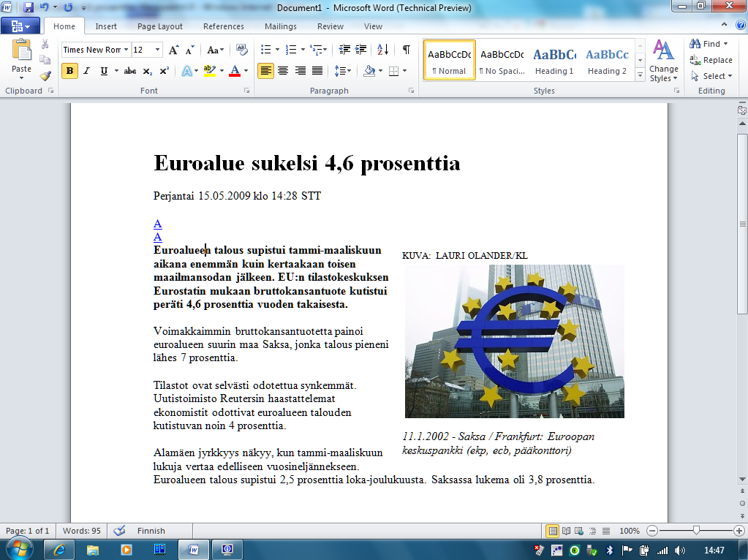748x560 pixels.
Task: Open the Review tab
Action: (x=330, y=26)
